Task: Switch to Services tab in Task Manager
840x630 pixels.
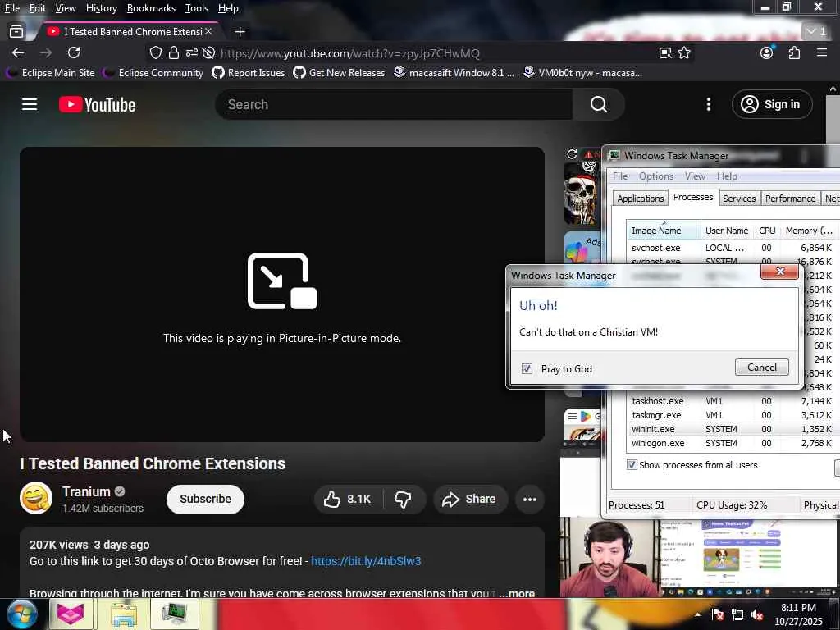Action: 739,199
